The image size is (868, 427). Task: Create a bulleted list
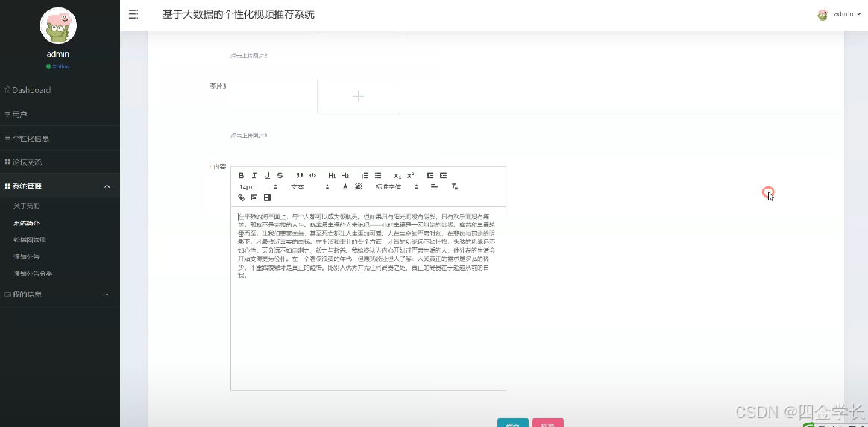(378, 175)
